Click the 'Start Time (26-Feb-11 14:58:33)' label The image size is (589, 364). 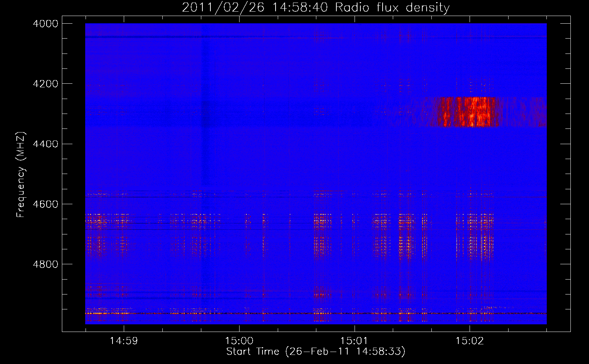pyautogui.click(x=316, y=352)
